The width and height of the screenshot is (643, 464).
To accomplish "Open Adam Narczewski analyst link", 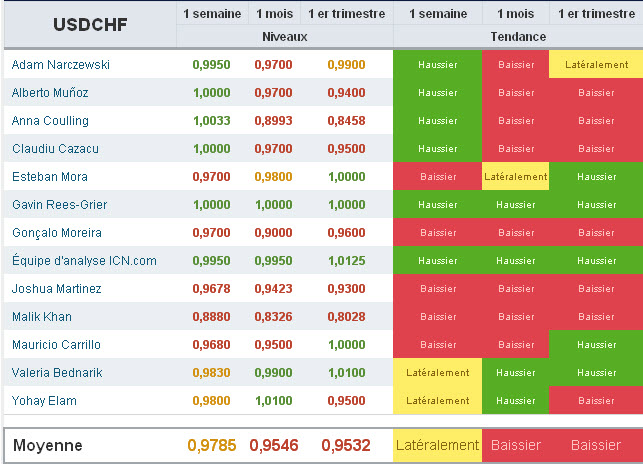I will coord(61,65).
